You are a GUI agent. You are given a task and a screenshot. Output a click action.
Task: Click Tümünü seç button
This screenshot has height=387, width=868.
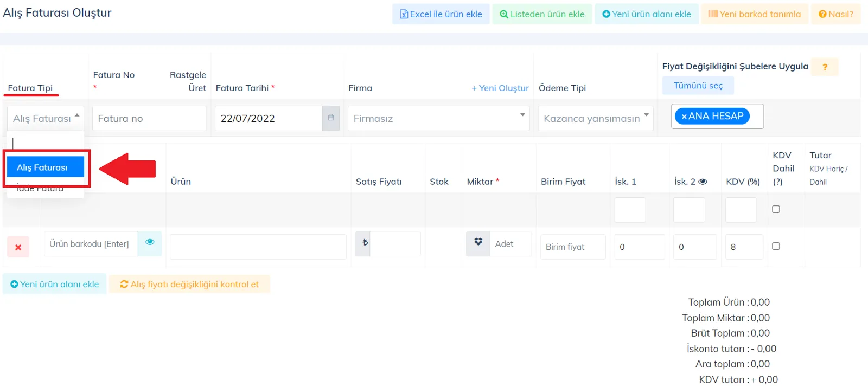[x=698, y=86]
